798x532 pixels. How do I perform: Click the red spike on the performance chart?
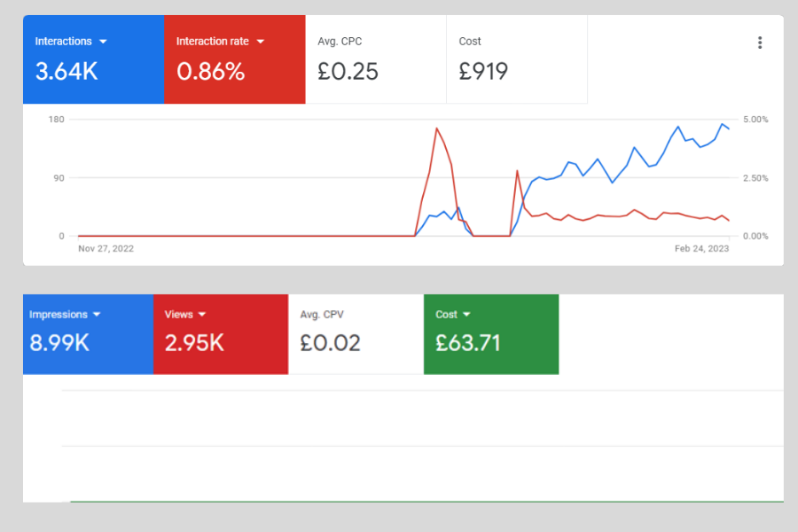tap(437, 129)
